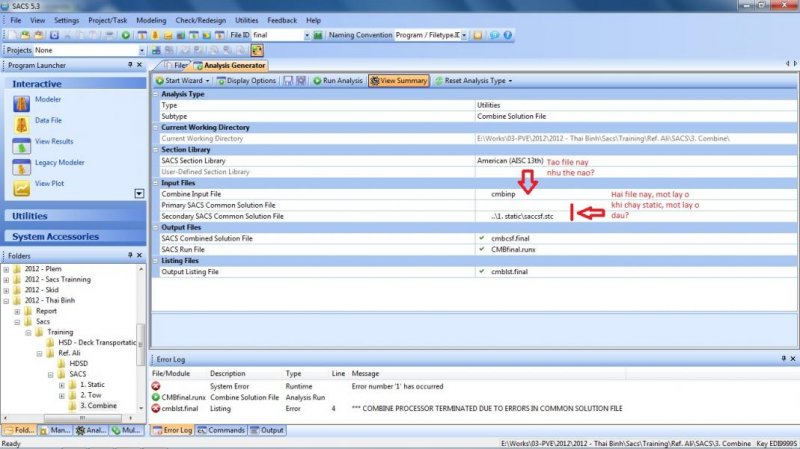Click the Run Analysis button
Viewport: 800px width, 449px height.
(x=338, y=81)
